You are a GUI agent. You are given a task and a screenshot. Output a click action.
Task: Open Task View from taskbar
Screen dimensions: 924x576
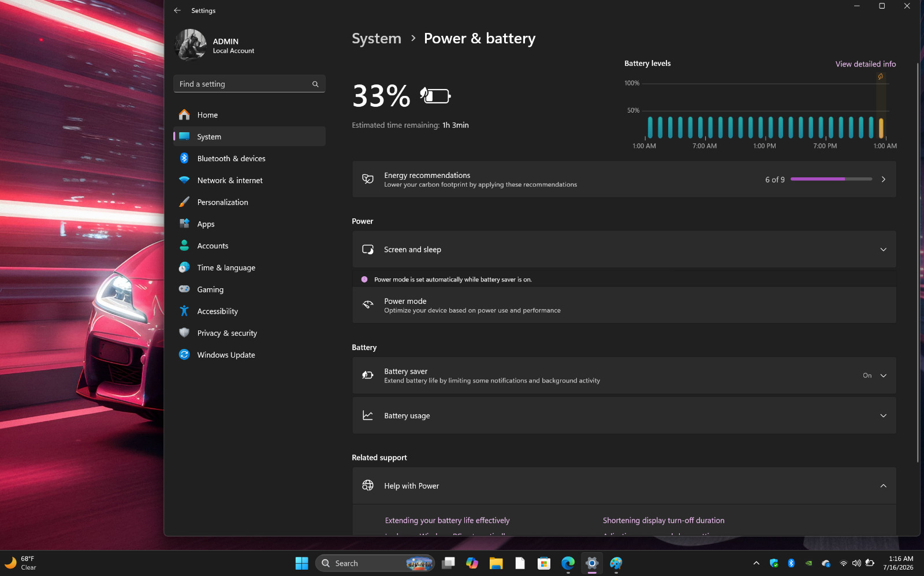(x=449, y=563)
